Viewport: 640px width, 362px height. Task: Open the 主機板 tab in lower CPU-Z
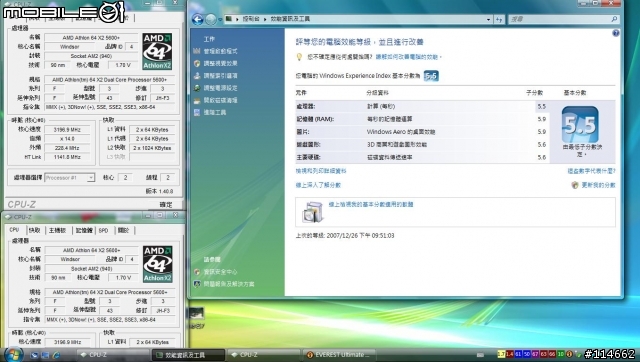coord(58,231)
